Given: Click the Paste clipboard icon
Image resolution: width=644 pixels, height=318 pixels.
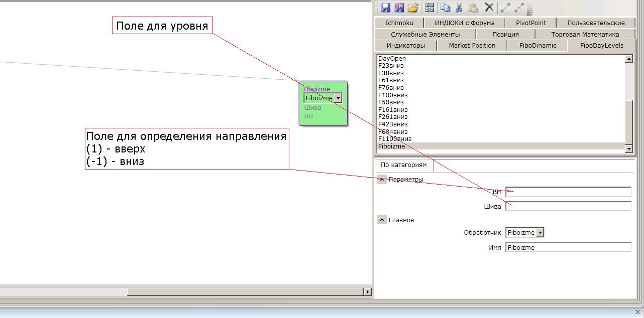Looking at the screenshot, I should tap(473, 8).
